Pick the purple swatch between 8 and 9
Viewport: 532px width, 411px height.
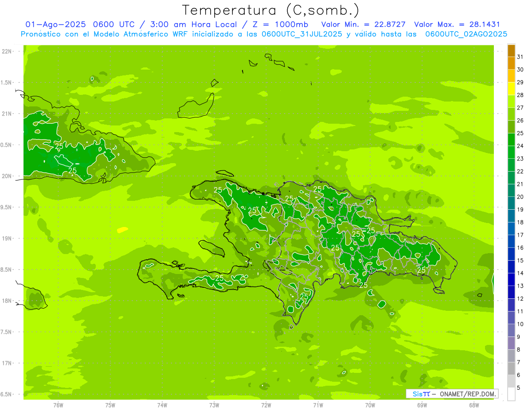(x=511, y=343)
